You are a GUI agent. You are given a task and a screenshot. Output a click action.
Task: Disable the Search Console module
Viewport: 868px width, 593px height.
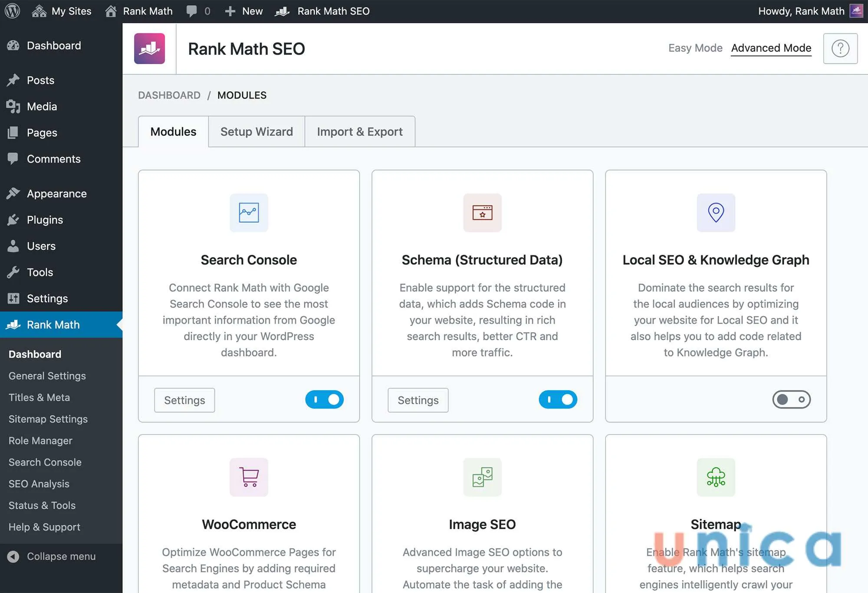325,399
